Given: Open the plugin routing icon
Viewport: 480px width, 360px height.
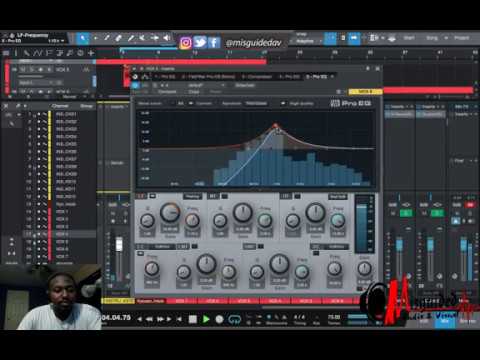Looking at the screenshot, I should (x=146, y=77).
